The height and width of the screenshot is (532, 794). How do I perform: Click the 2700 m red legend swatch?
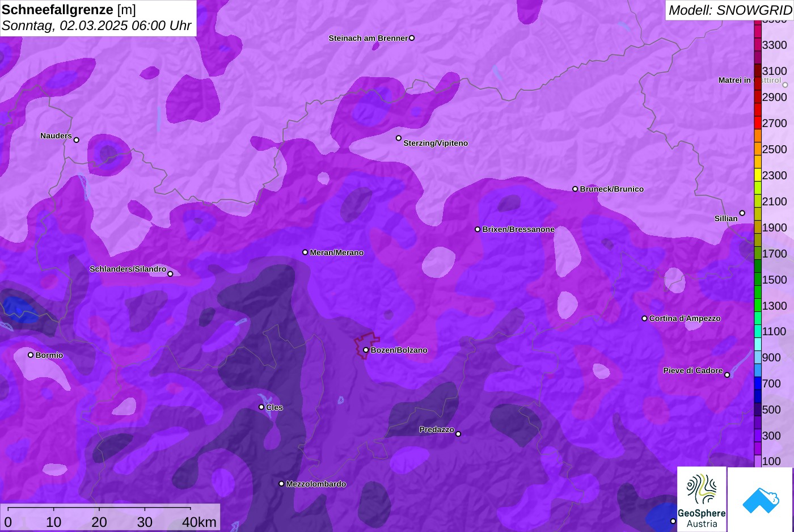point(758,123)
